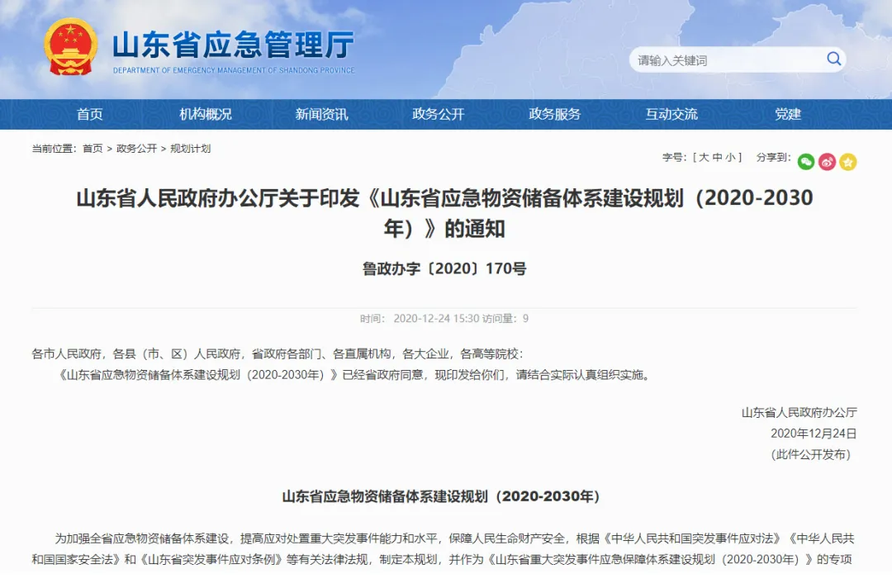
Task: Click the English department name subtitle
Action: 234,70
